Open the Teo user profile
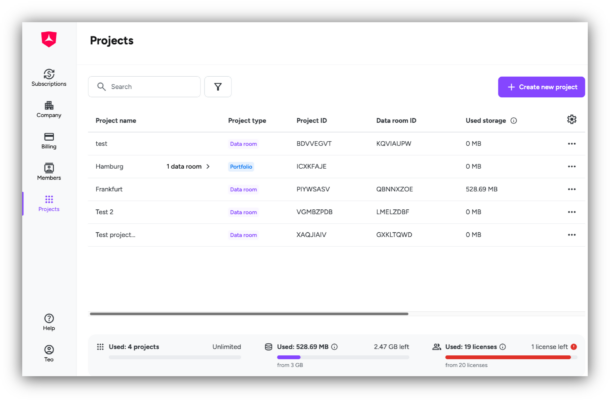 pyautogui.click(x=49, y=353)
